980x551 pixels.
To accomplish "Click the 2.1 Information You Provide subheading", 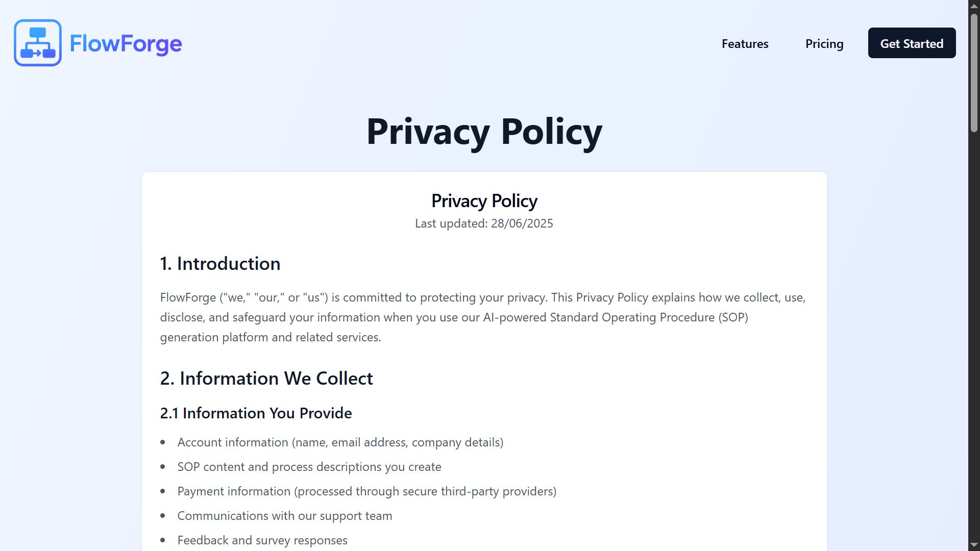I will coord(256,413).
